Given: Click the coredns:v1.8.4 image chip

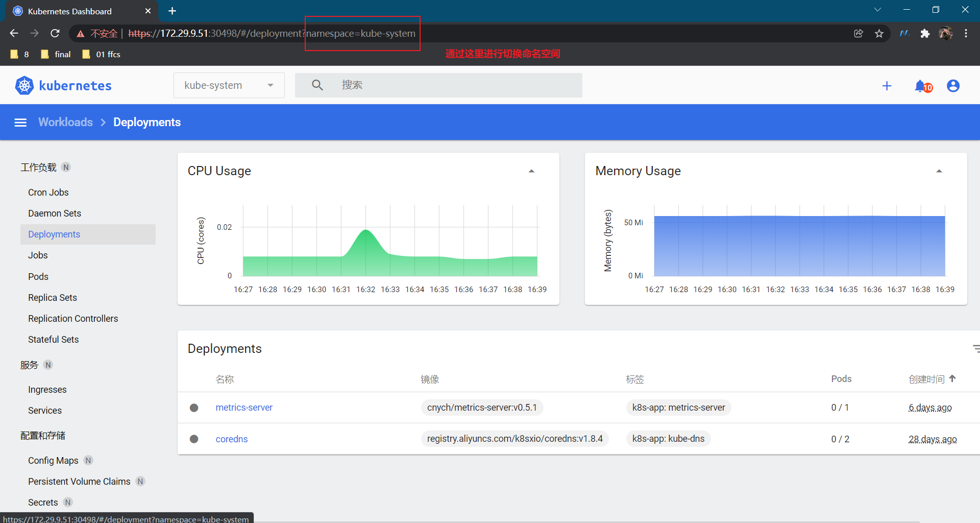Looking at the screenshot, I should click(x=515, y=439).
